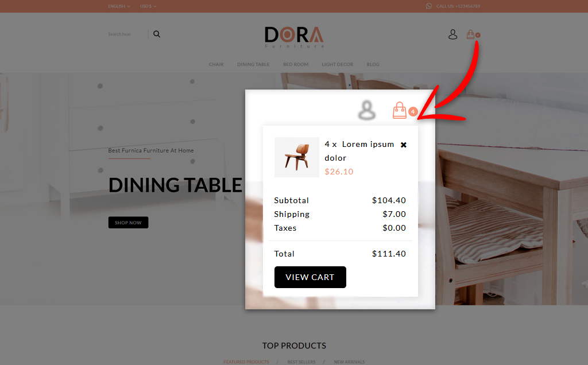
Task: Open the BED ROOM menu item
Action: point(296,64)
